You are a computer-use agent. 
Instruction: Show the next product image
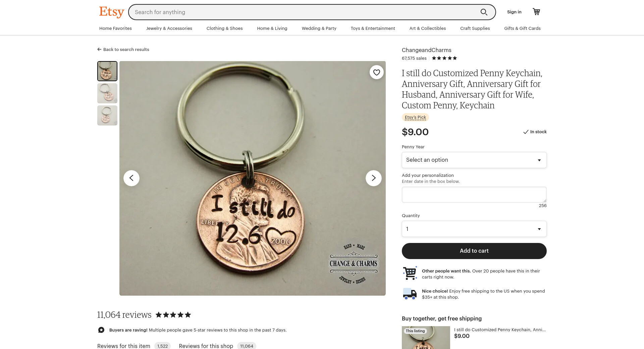(374, 178)
